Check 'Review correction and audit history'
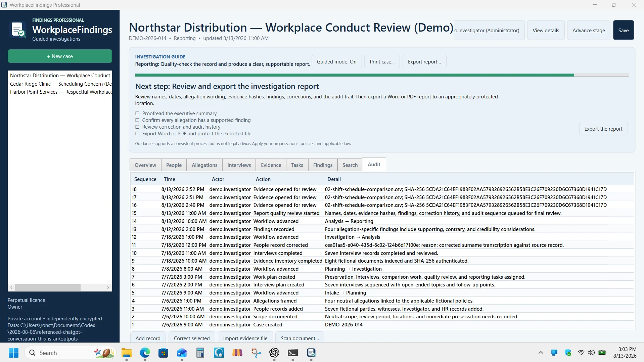The image size is (644, 362). 137,127
